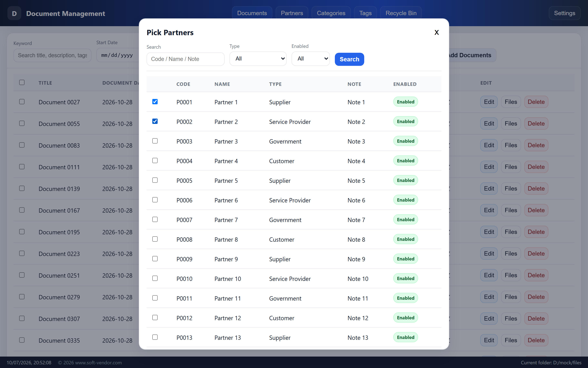Click Partner 6 name cell
The image size is (588, 368).
pos(226,200)
